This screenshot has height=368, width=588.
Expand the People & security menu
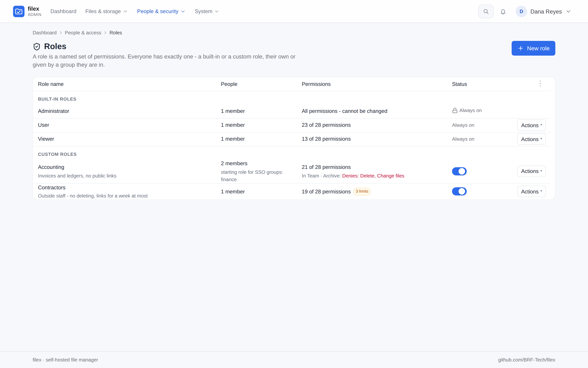161,11
